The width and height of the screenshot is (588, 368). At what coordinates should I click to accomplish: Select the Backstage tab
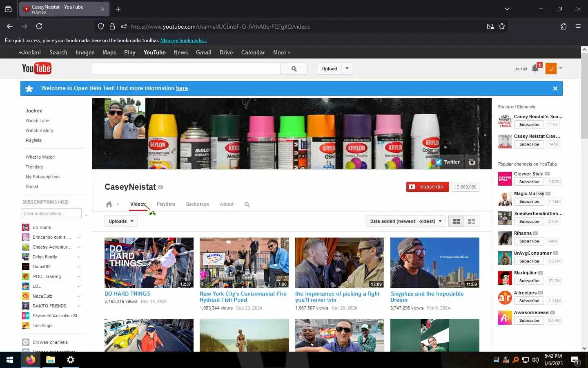pos(198,204)
